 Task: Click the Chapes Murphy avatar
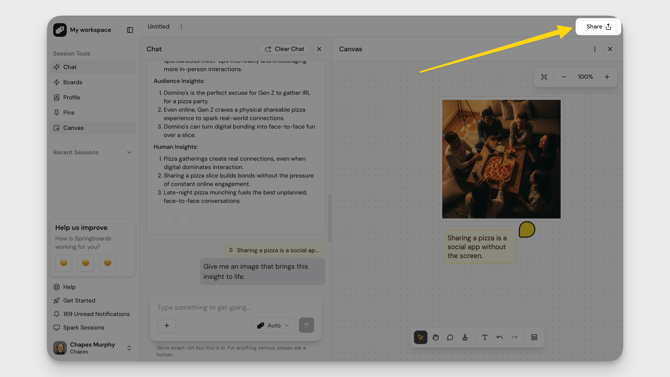(60, 348)
